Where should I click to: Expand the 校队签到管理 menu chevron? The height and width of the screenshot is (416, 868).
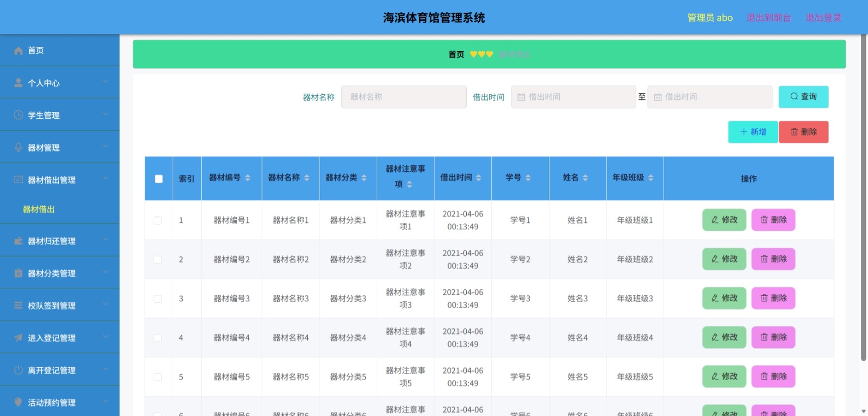click(105, 305)
